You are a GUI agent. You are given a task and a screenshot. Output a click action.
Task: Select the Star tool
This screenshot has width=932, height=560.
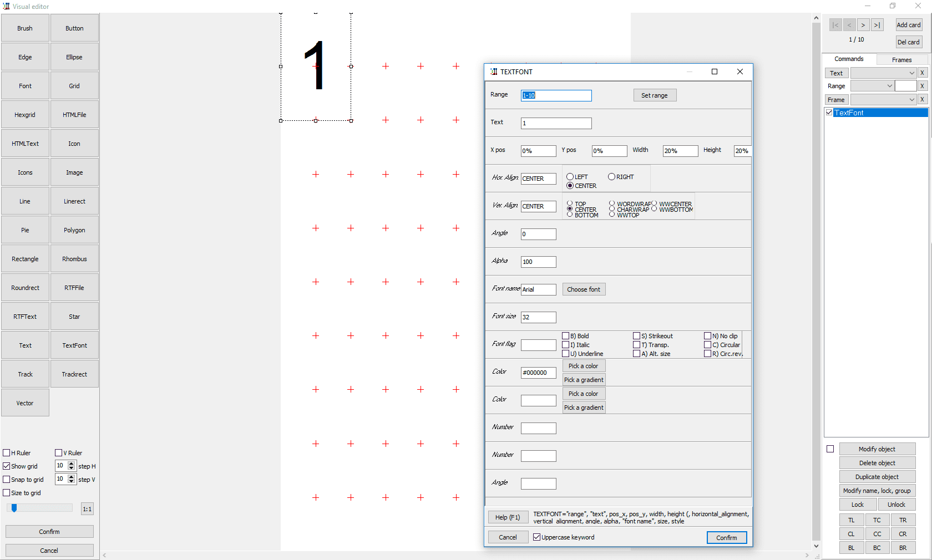[x=74, y=317]
